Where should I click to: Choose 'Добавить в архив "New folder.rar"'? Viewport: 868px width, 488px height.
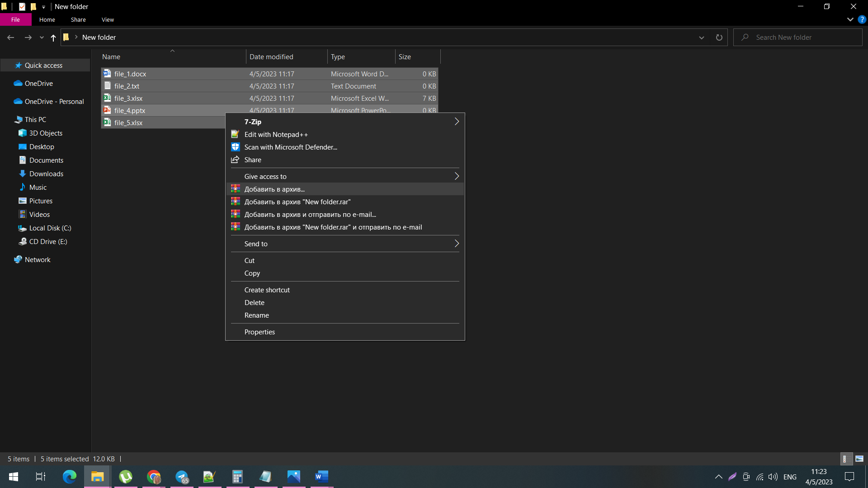(345, 202)
